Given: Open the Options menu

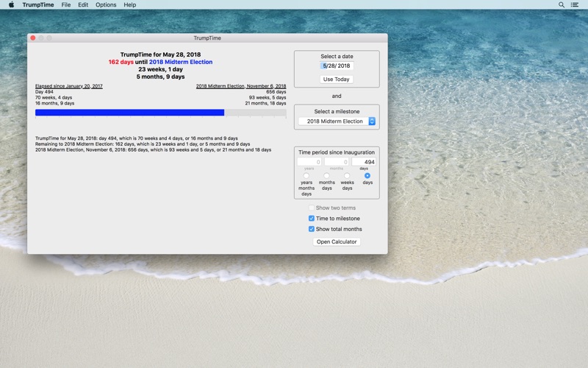Looking at the screenshot, I should pos(106,4).
